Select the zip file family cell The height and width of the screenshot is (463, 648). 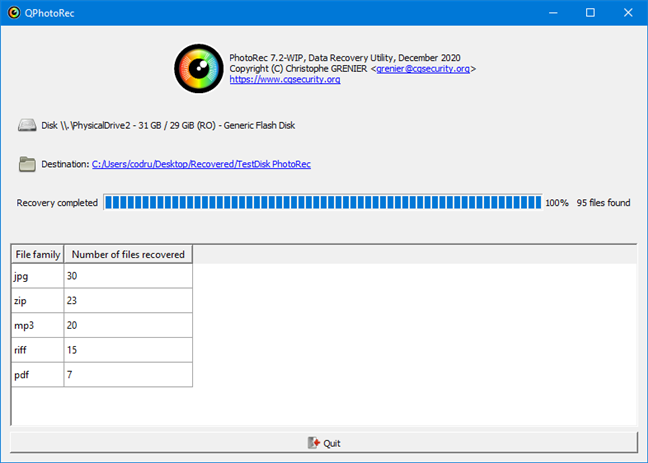pyautogui.click(x=38, y=300)
